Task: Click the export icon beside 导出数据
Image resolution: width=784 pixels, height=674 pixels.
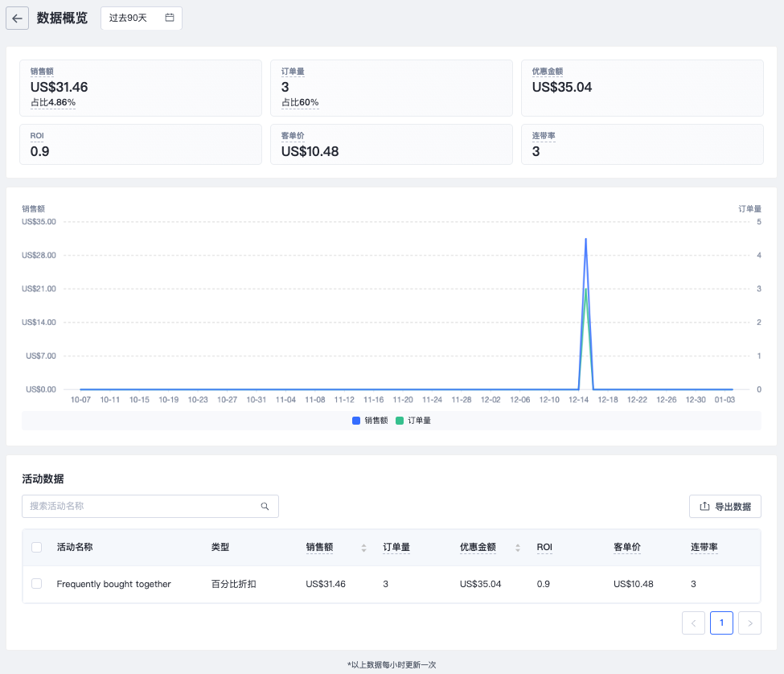Action: 705,507
